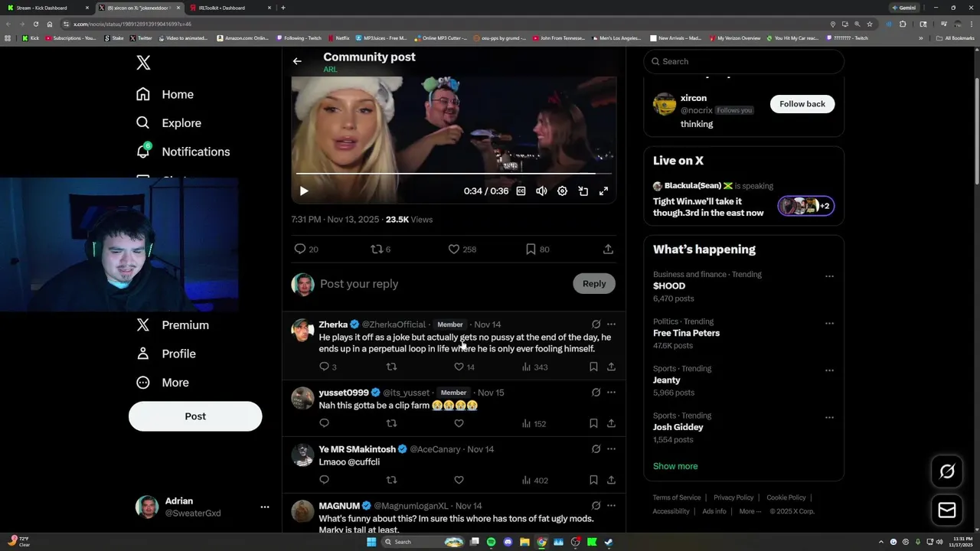Open a new browser tab
Image resolution: width=980 pixels, height=551 pixels.
pyautogui.click(x=283, y=8)
